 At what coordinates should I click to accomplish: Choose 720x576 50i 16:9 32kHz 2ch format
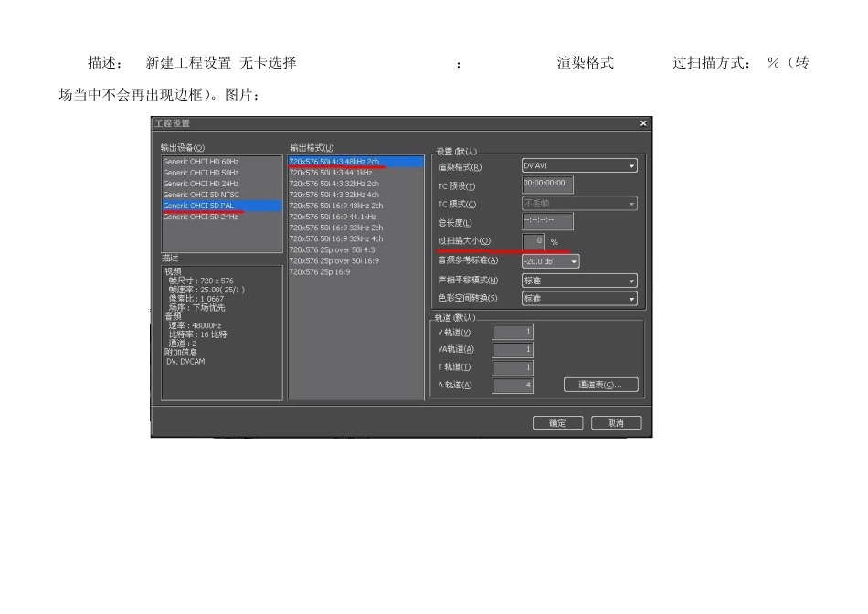click(x=356, y=228)
